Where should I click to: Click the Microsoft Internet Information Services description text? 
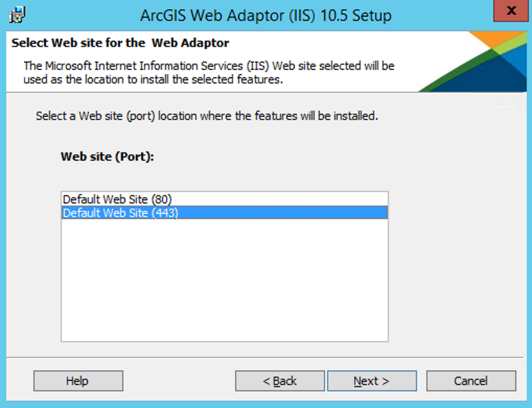209,73
